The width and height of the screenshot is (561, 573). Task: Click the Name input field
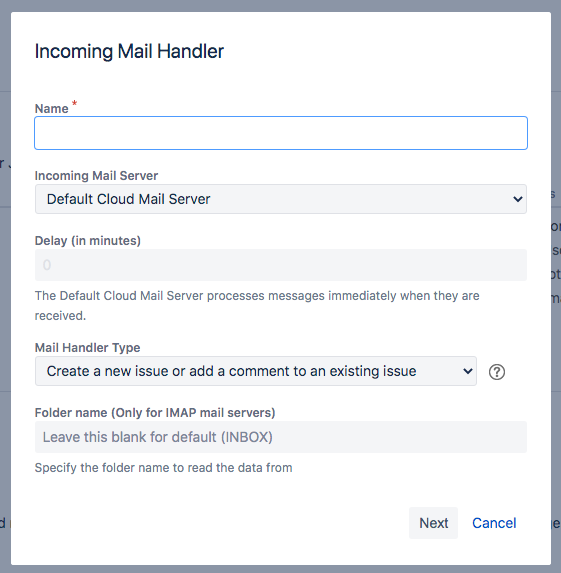tap(281, 133)
